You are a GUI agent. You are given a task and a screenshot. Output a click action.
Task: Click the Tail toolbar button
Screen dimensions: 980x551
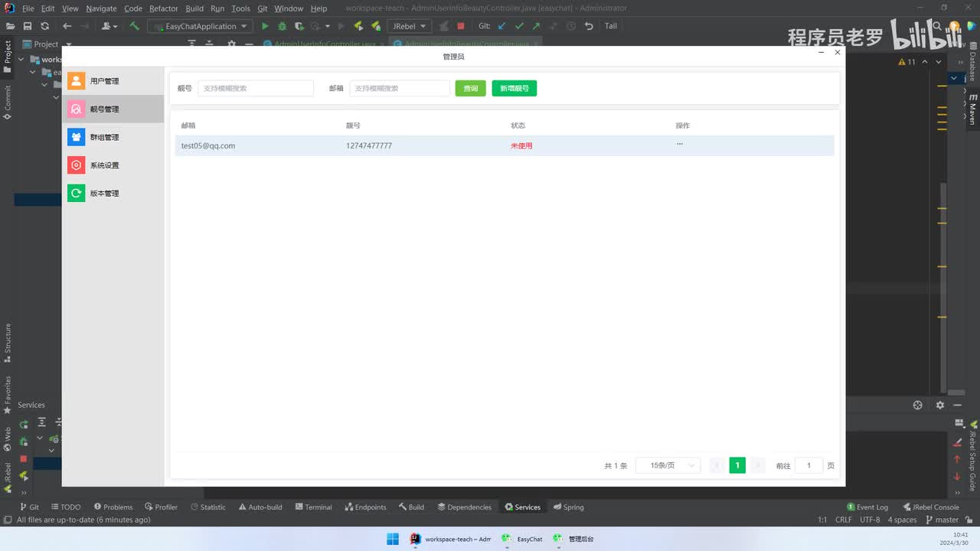(x=611, y=26)
